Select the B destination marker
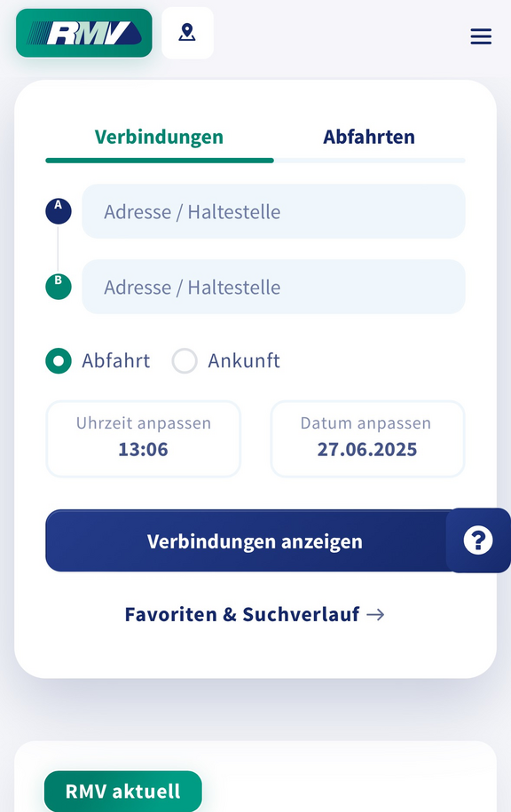 [x=58, y=287]
